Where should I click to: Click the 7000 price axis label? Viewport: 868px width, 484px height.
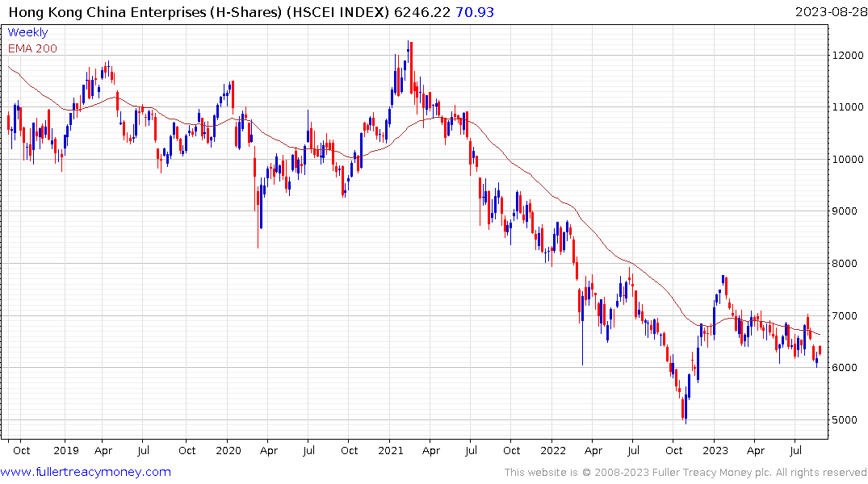click(x=845, y=316)
